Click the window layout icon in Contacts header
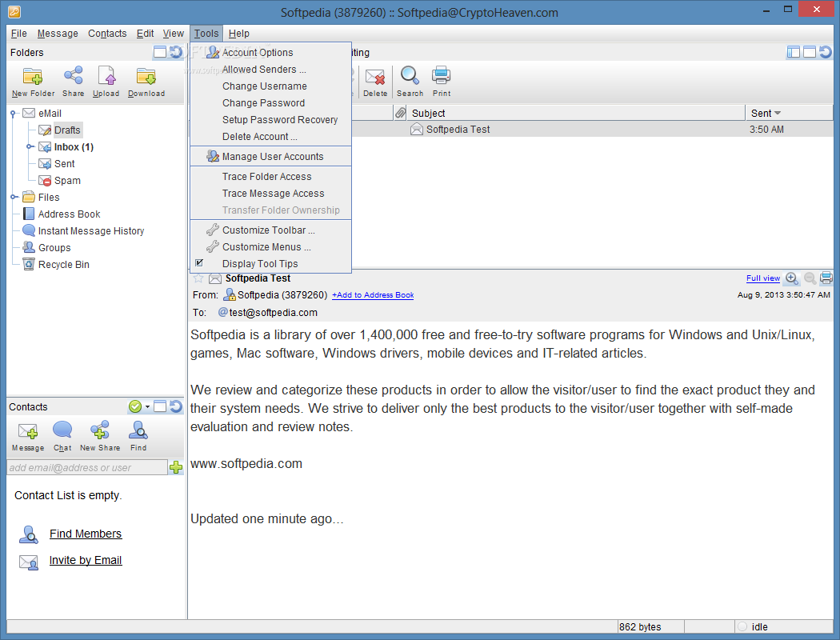The height and width of the screenshot is (640, 840). [x=160, y=406]
